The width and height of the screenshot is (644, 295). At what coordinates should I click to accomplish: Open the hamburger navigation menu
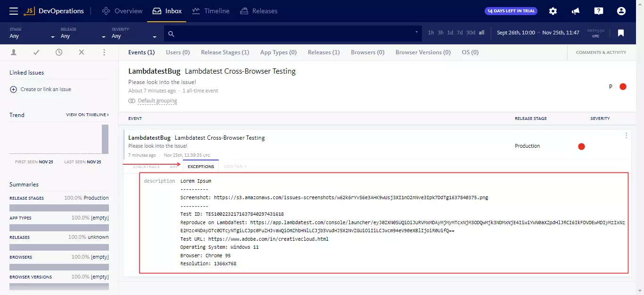coord(14,11)
